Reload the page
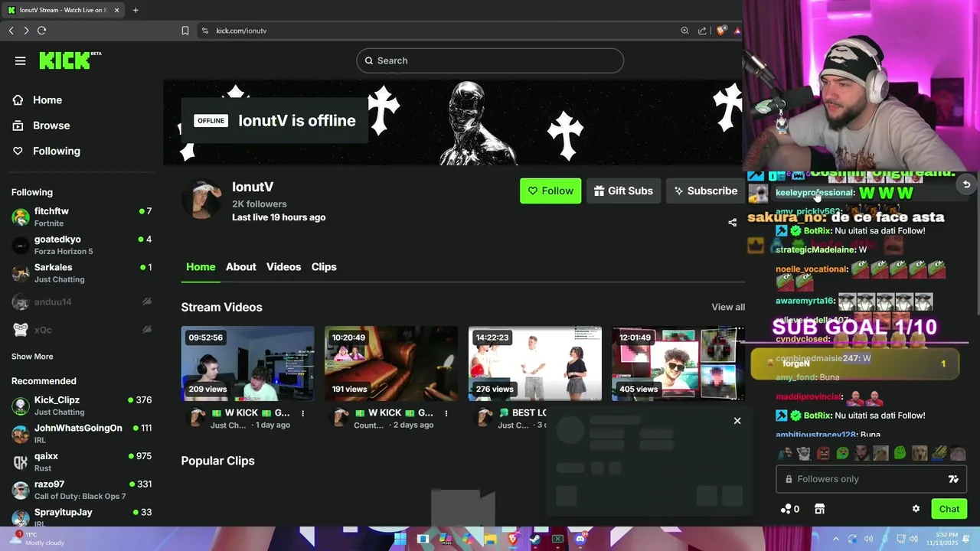The image size is (980, 551). click(x=41, y=31)
